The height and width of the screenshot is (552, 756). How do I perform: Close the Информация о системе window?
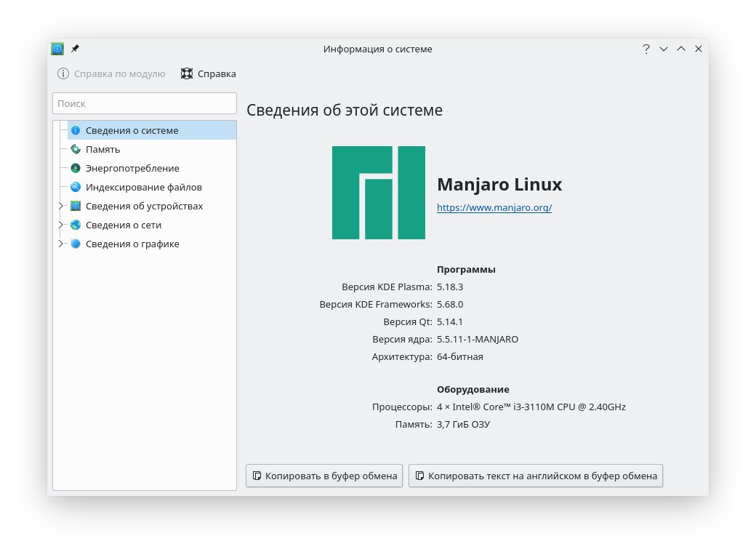pyautogui.click(x=698, y=49)
